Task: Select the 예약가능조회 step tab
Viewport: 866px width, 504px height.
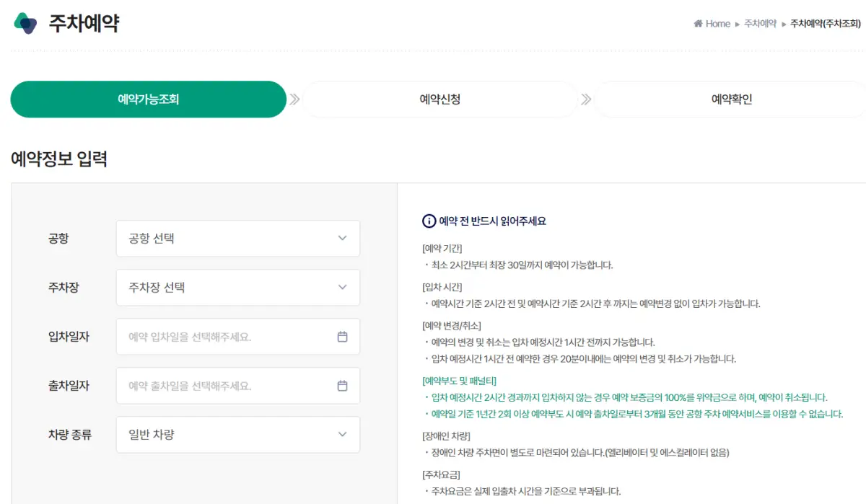Action: (148, 100)
